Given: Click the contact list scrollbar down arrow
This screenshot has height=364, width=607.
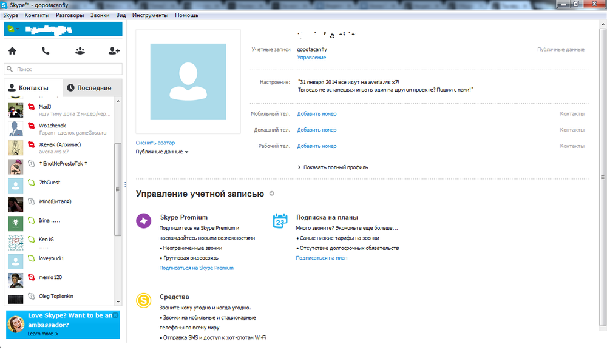Looking at the screenshot, I should (x=118, y=302).
